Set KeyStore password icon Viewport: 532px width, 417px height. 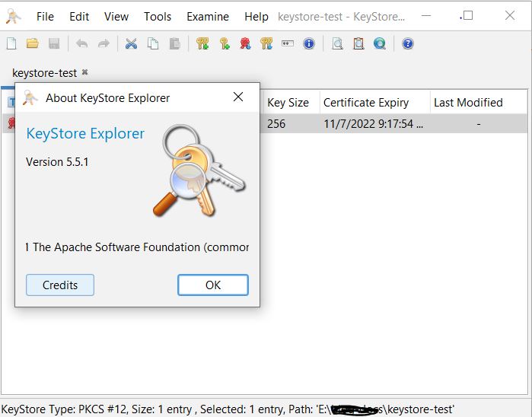[x=288, y=43]
